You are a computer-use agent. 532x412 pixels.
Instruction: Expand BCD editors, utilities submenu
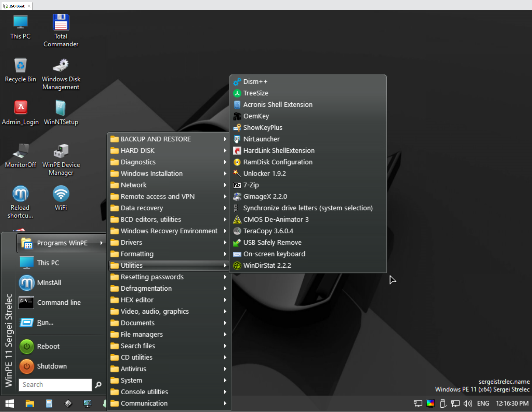click(x=169, y=220)
